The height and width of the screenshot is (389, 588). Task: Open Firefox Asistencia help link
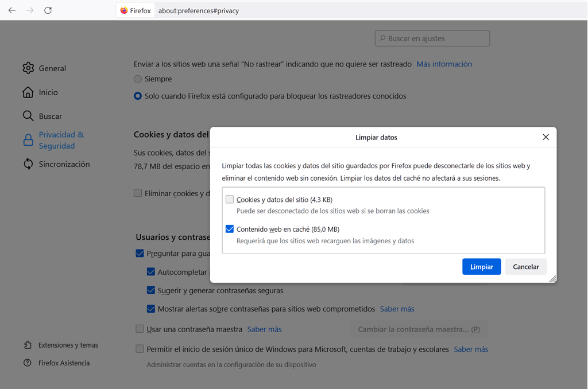point(64,363)
